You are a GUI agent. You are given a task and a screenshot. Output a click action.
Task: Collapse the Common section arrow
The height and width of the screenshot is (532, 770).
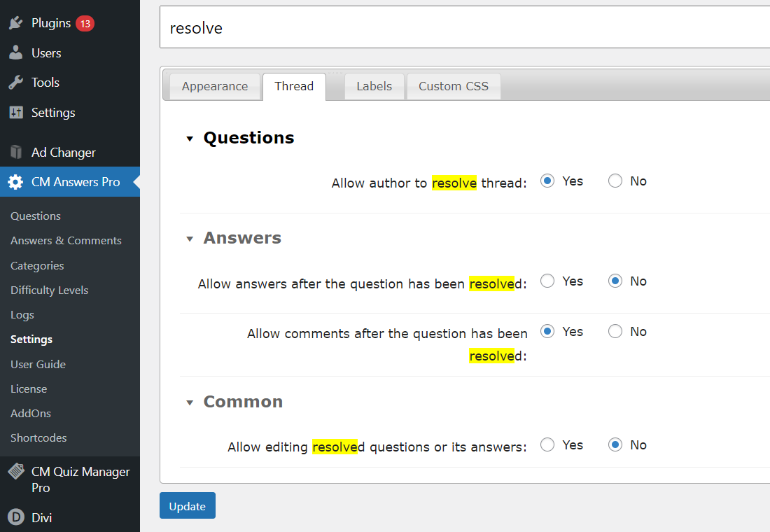190,402
